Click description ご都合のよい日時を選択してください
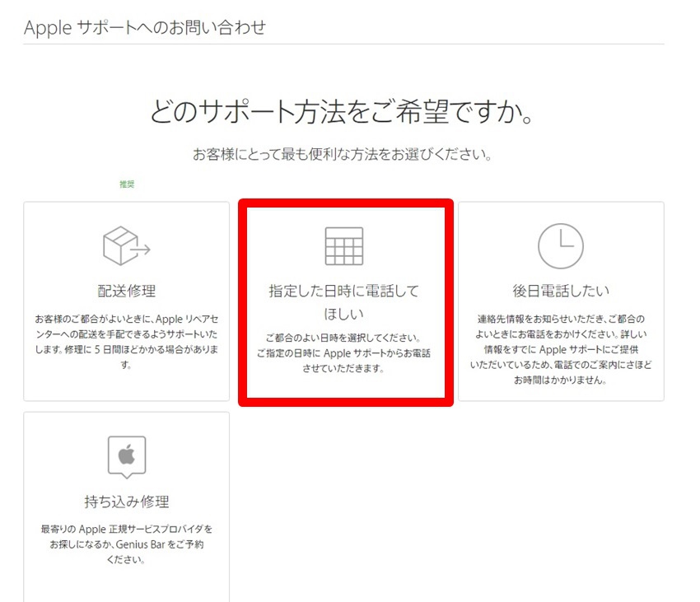Viewport: 700px width, 602px height. 343,352
